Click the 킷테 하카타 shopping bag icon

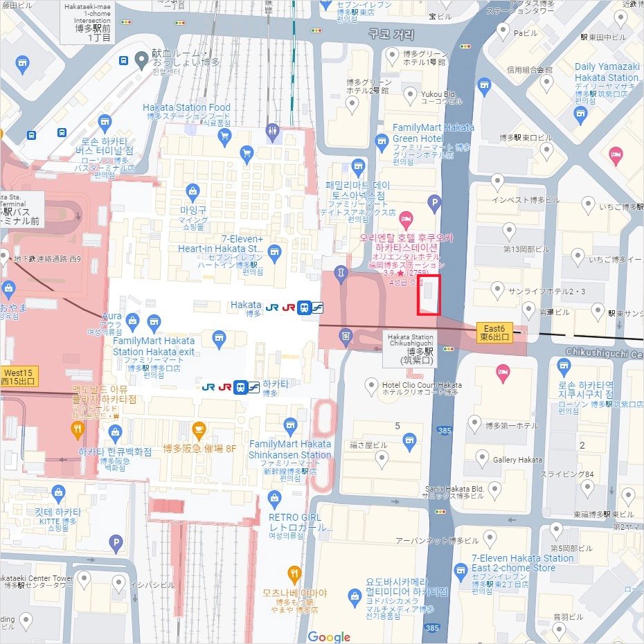[x=58, y=493]
